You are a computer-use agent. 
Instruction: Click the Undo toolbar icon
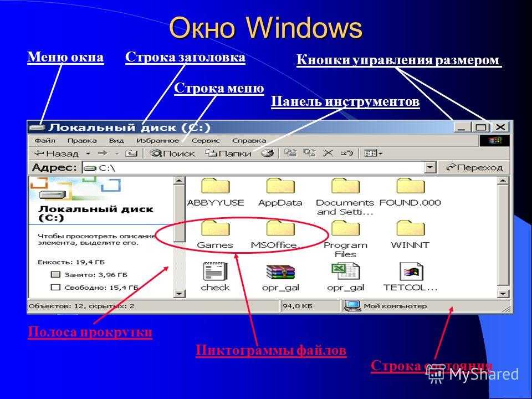click(x=346, y=153)
